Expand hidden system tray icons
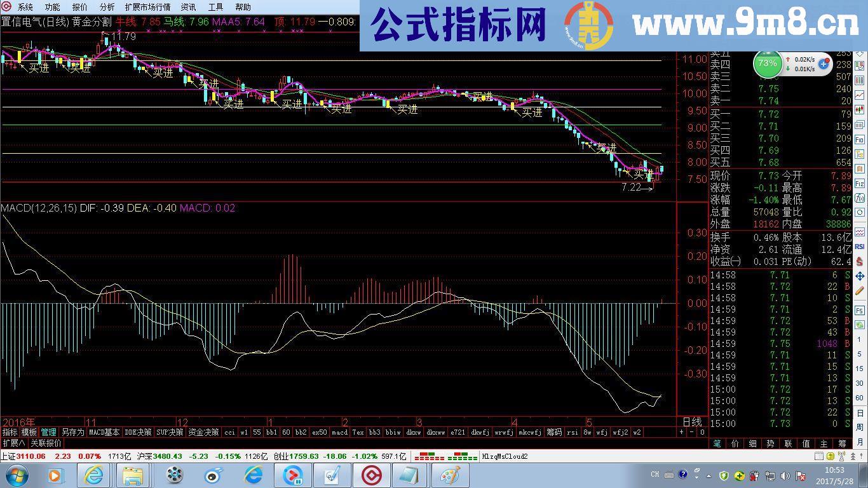Image resolution: width=868 pixels, height=488 pixels. pos(709,475)
